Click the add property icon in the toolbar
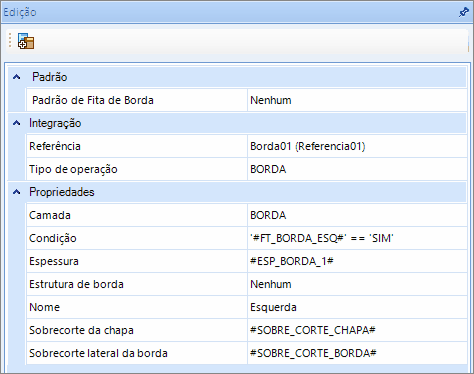The height and width of the screenshot is (374, 474). (26, 41)
